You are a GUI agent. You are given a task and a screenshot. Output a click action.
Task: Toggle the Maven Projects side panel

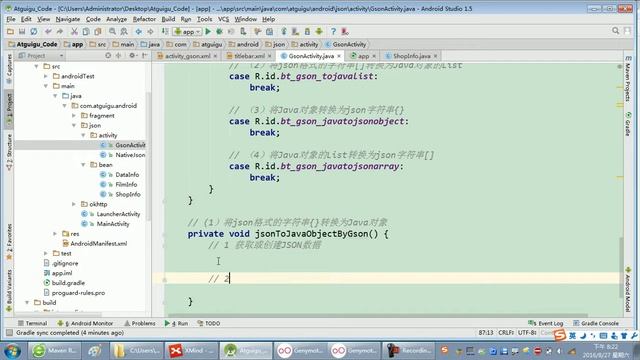(628, 79)
